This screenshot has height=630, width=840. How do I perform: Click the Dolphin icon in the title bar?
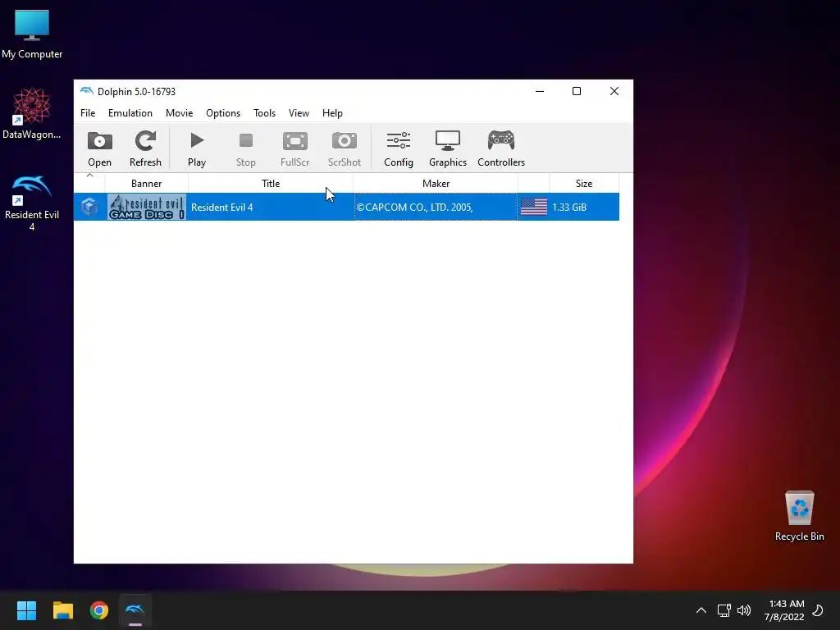coord(87,91)
